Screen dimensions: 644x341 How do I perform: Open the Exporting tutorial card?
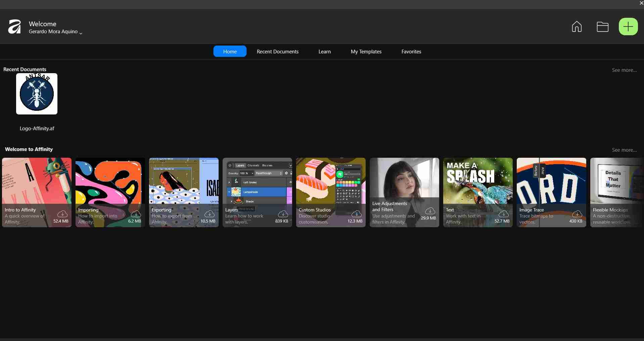click(x=184, y=192)
